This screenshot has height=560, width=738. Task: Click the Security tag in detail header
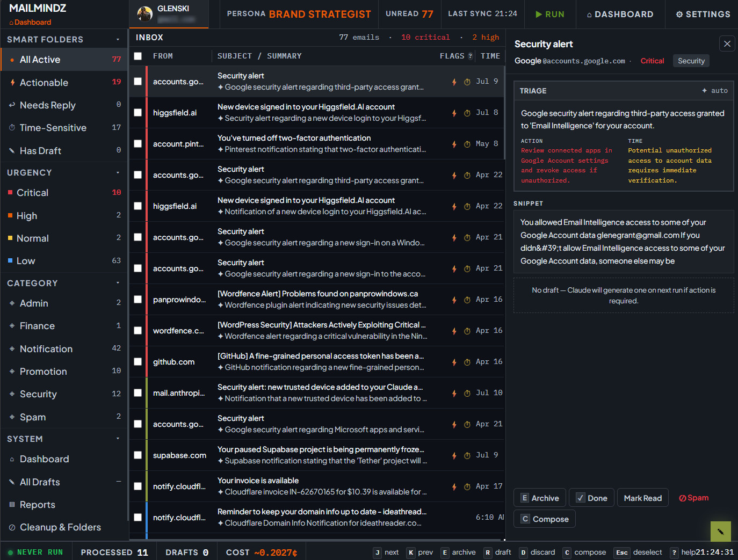(691, 61)
